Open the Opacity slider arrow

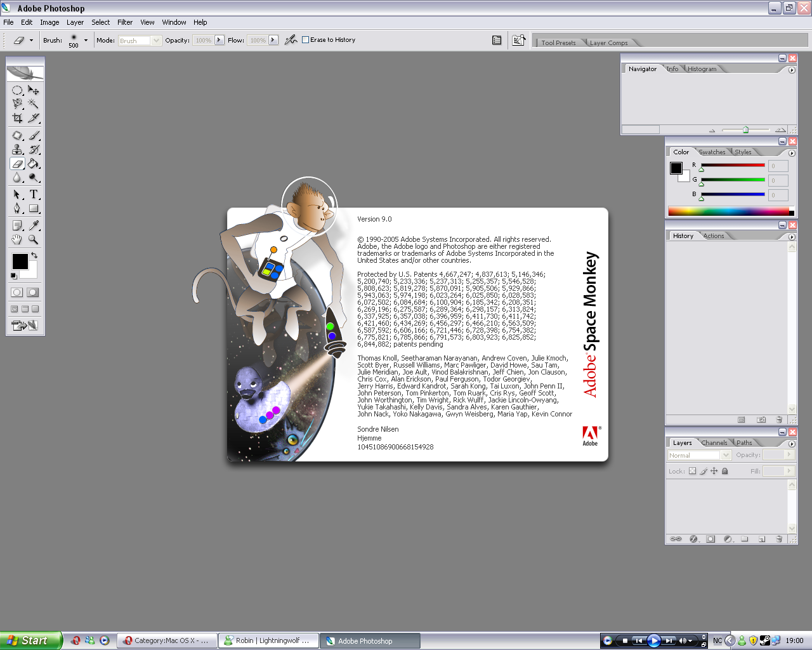pos(219,39)
